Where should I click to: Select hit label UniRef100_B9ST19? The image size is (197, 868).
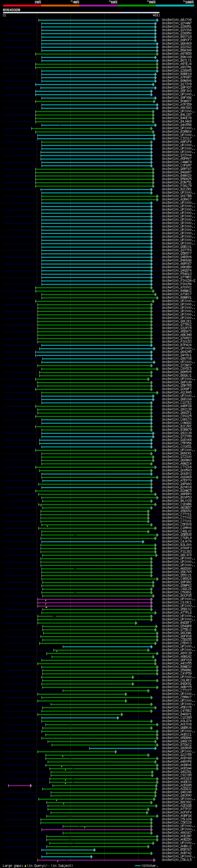point(177,37)
